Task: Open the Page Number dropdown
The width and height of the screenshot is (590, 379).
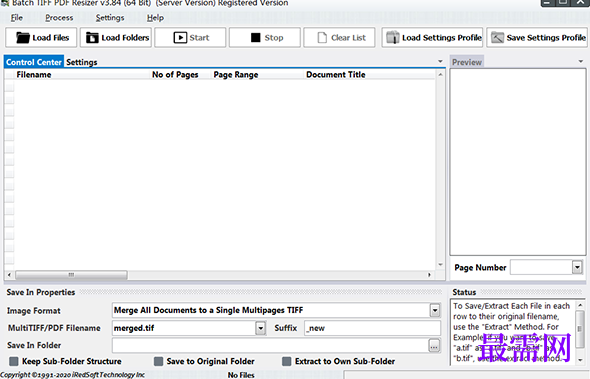Action: tap(577, 267)
